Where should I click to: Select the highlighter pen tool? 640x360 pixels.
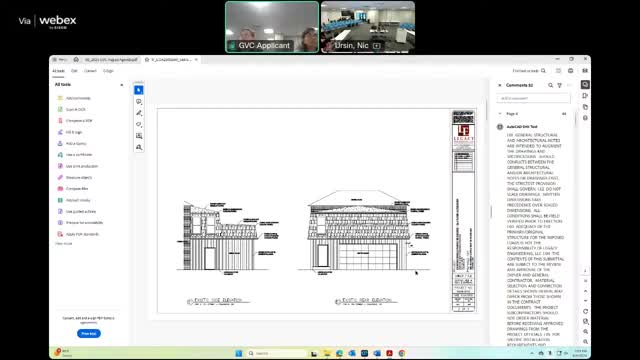point(139,113)
